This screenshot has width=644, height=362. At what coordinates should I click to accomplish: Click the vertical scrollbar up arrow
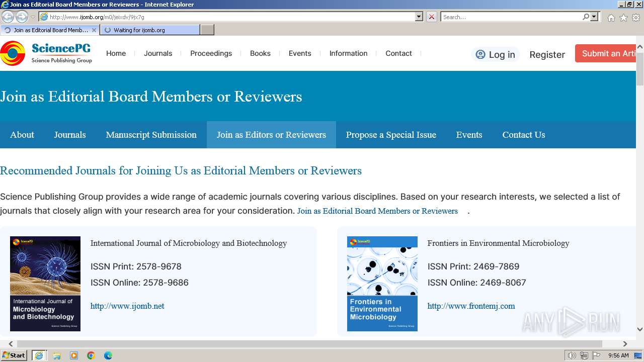click(x=640, y=47)
